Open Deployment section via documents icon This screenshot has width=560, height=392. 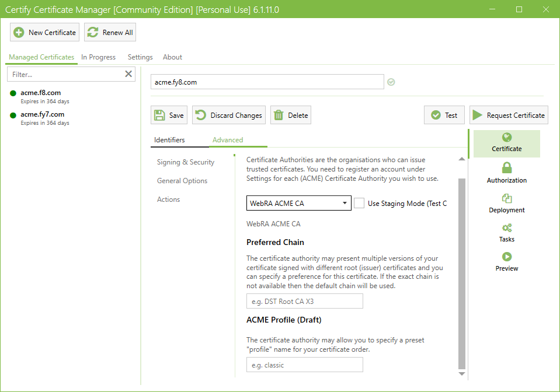point(507,198)
